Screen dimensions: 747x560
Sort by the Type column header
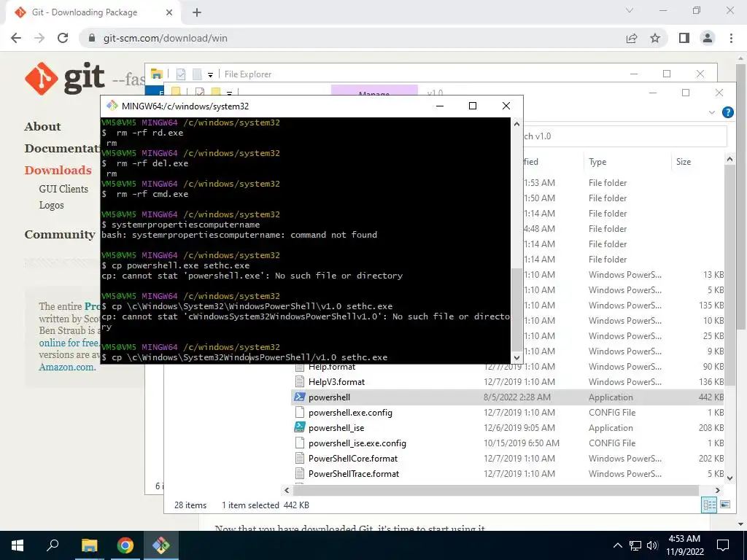pyautogui.click(x=597, y=162)
